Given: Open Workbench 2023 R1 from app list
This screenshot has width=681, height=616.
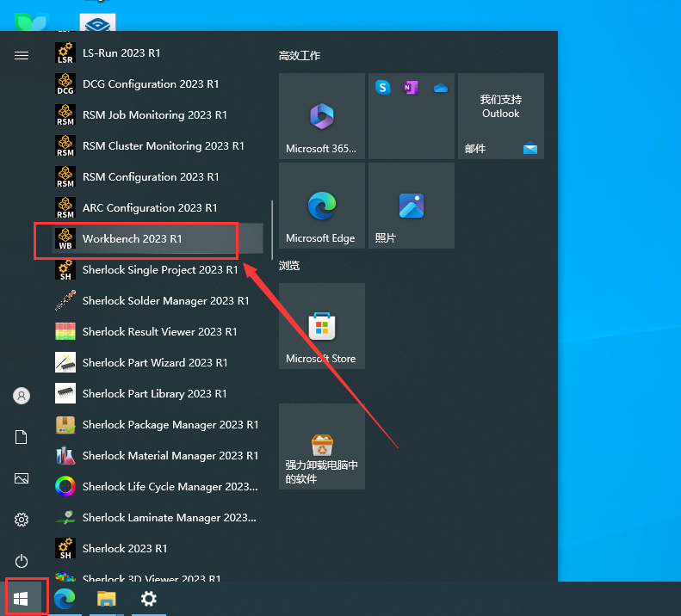Looking at the screenshot, I should (x=133, y=239).
